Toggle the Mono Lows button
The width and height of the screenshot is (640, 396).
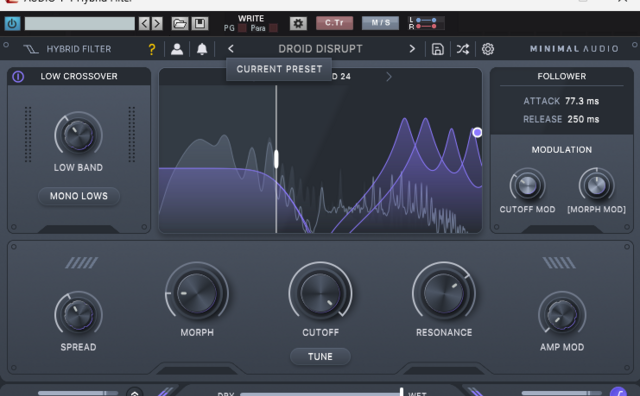79,196
